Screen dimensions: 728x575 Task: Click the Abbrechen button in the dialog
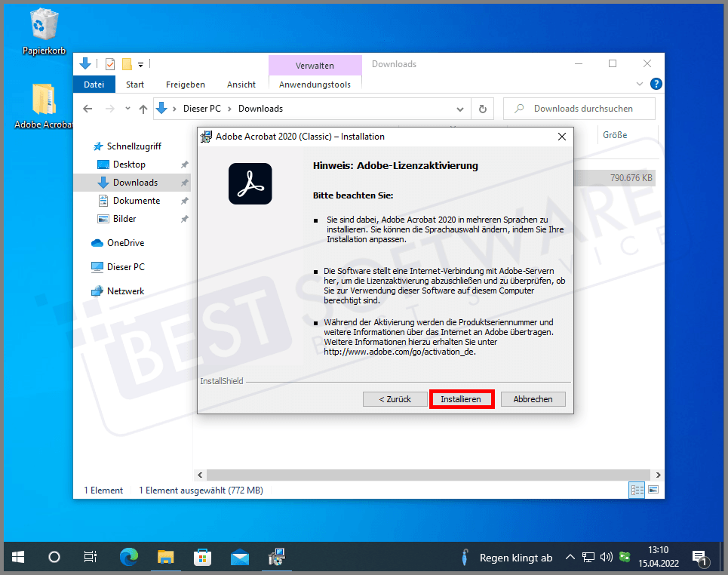(533, 398)
